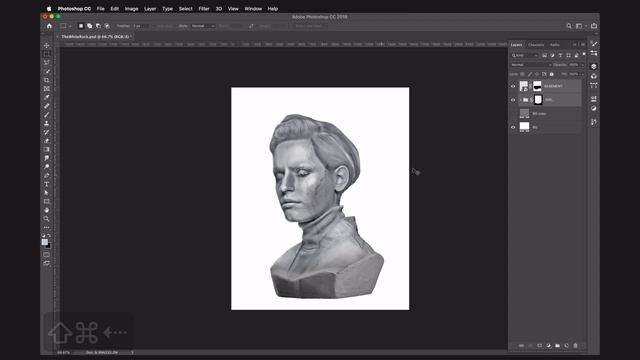This screenshot has height=360, width=640.
Task: Select the Gradient tool
Action: pyautogui.click(x=47, y=149)
